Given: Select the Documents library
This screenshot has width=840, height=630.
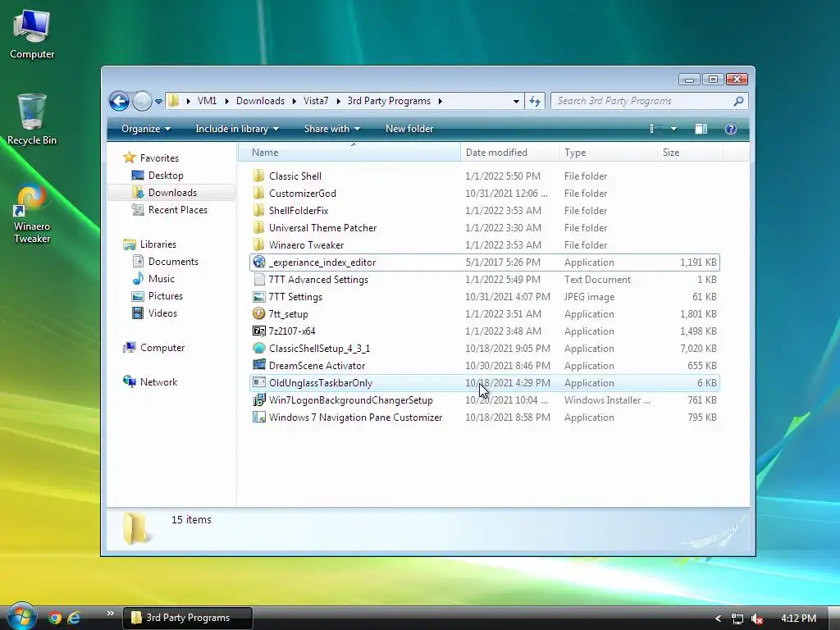Looking at the screenshot, I should (x=165, y=262).
